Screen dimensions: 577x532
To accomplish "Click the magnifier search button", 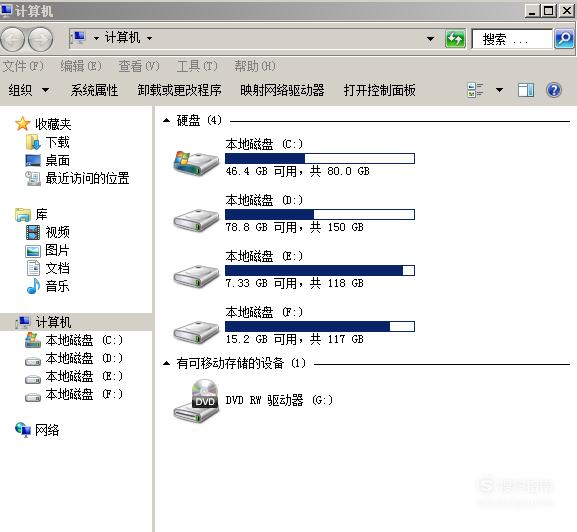I will point(564,39).
